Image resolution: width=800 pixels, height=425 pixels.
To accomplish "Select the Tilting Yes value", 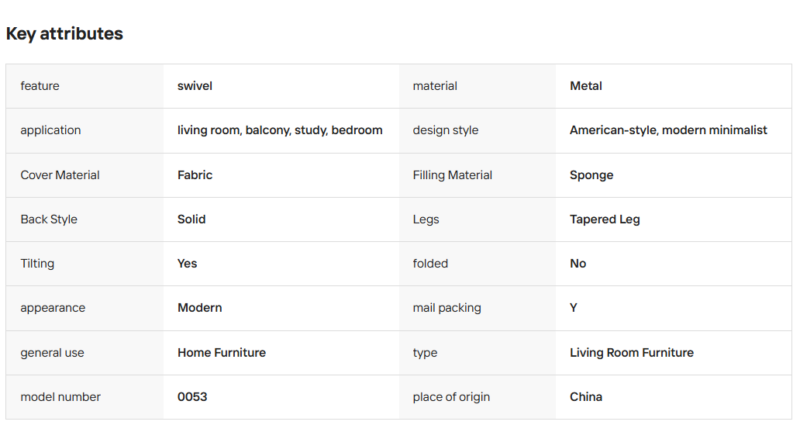I will 187,263.
